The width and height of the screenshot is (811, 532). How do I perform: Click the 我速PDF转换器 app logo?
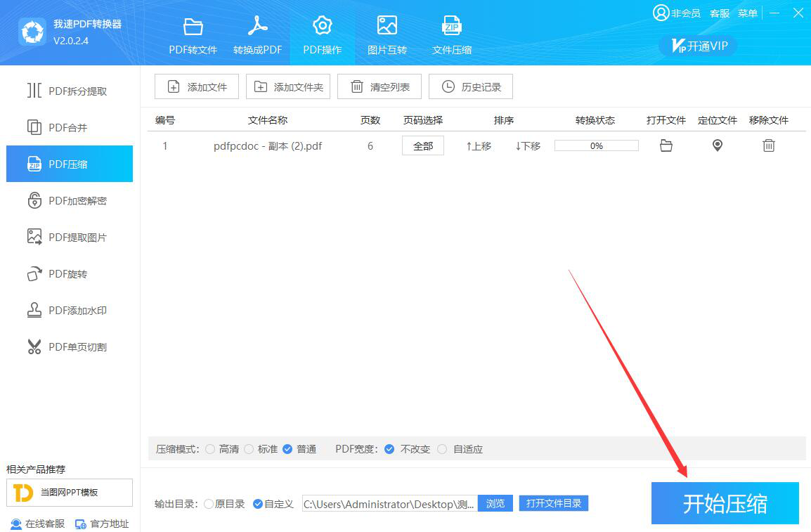click(x=32, y=32)
